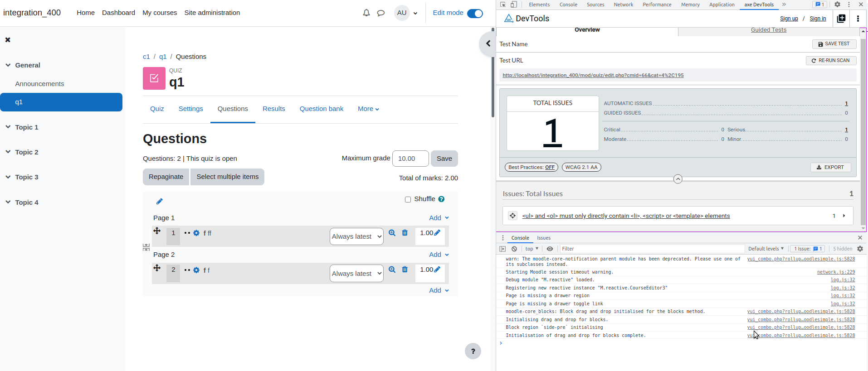Highlight the ul/ol issue element
Screen dimensions: 868x371
point(512,216)
